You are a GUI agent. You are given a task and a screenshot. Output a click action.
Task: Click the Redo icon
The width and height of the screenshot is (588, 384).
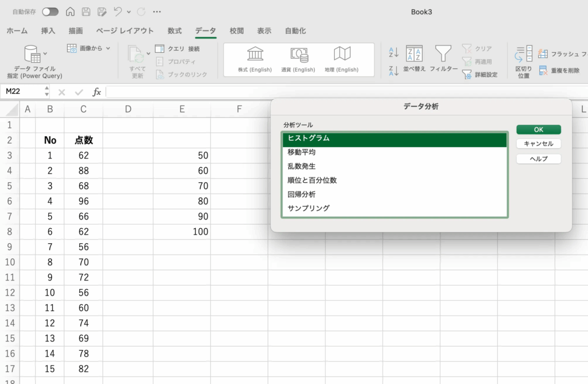pyautogui.click(x=141, y=11)
